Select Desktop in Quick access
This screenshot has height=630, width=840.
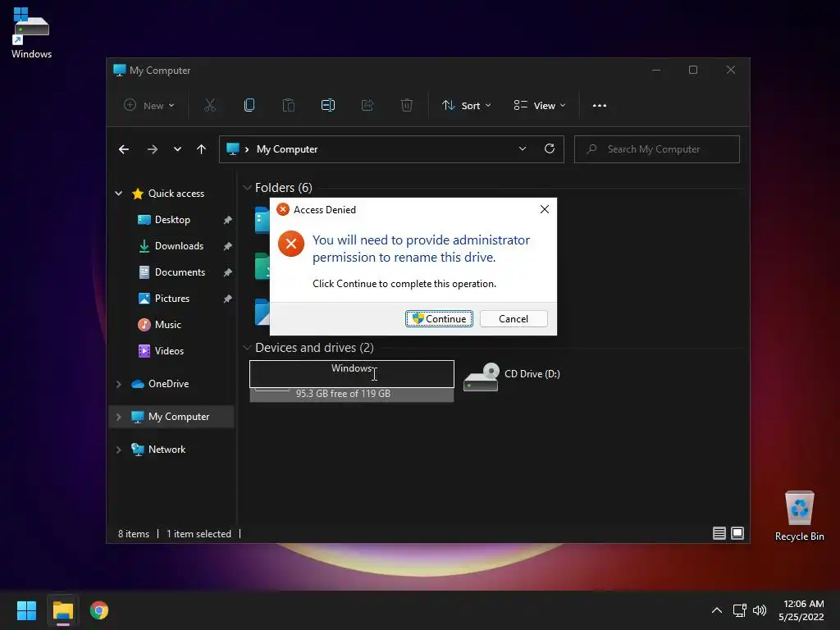(x=172, y=220)
